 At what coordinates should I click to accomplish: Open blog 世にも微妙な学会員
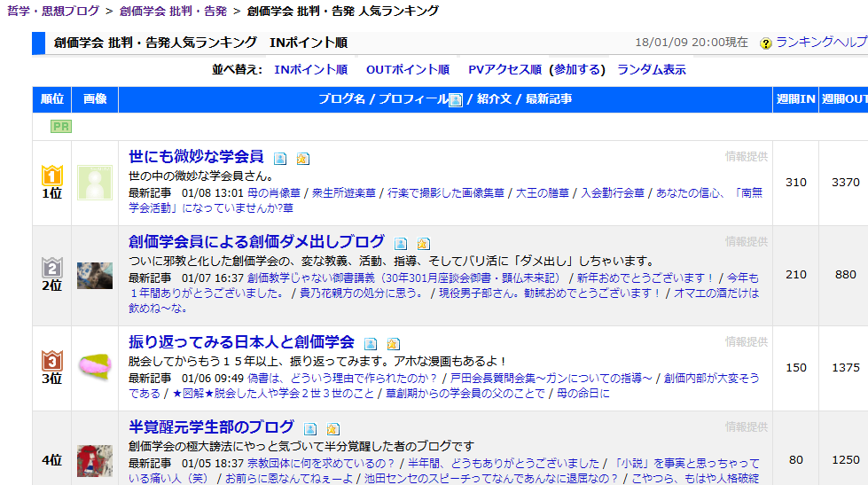pyautogui.click(x=196, y=157)
